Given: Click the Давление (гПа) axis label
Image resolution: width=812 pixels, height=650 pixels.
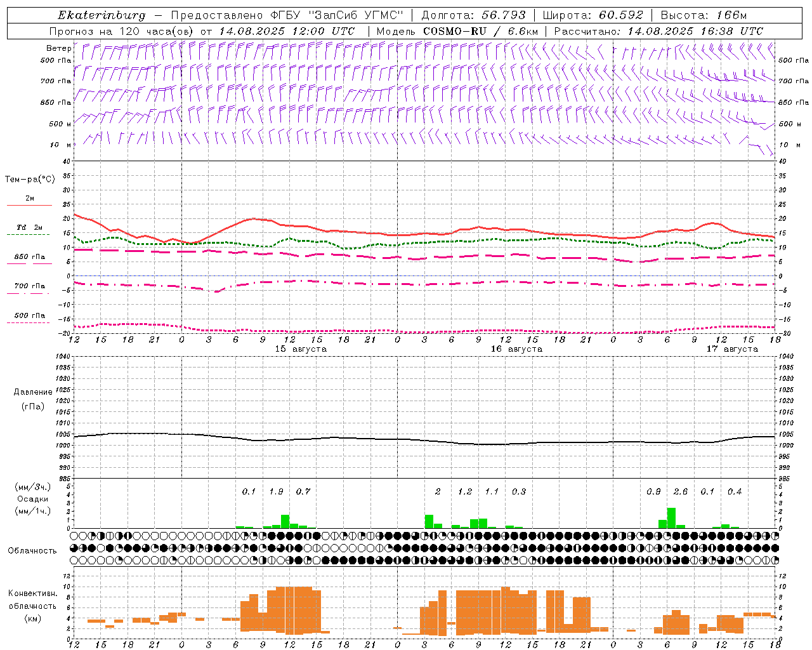Looking at the screenshot, I should (x=33, y=399).
